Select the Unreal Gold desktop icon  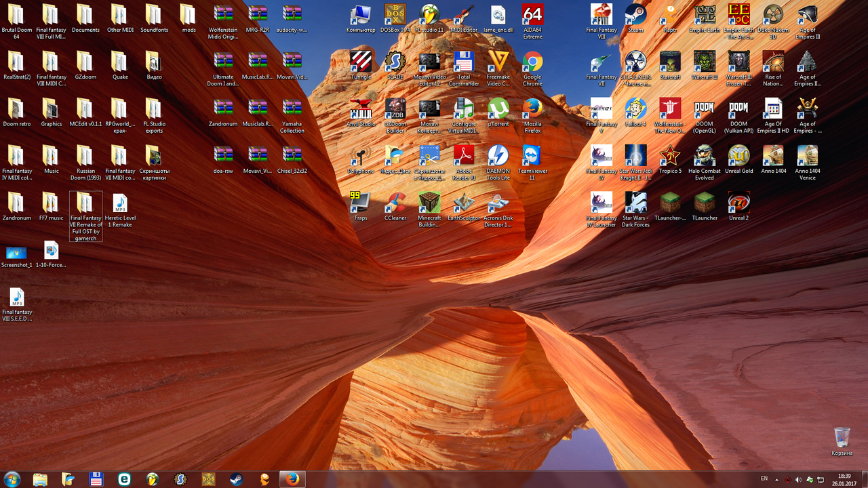738,159
